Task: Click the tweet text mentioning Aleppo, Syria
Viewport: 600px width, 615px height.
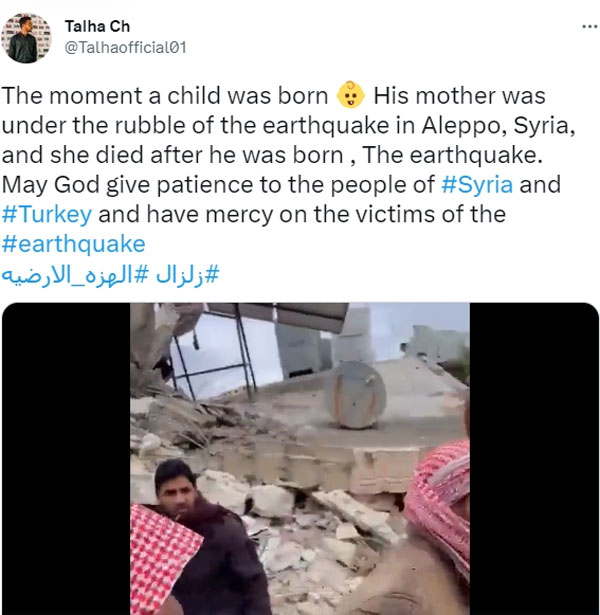Action: coord(289,126)
